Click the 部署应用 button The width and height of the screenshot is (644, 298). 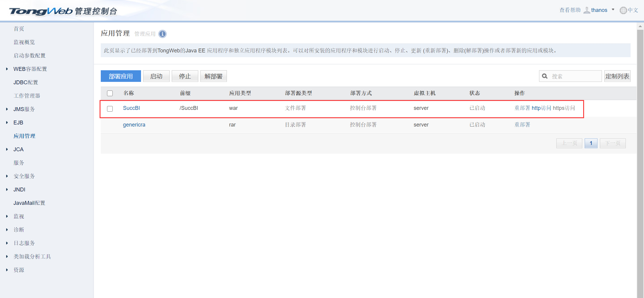point(121,76)
